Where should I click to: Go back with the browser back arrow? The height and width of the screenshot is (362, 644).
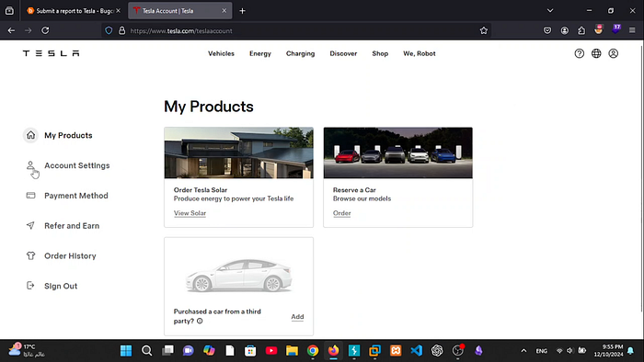pyautogui.click(x=11, y=30)
